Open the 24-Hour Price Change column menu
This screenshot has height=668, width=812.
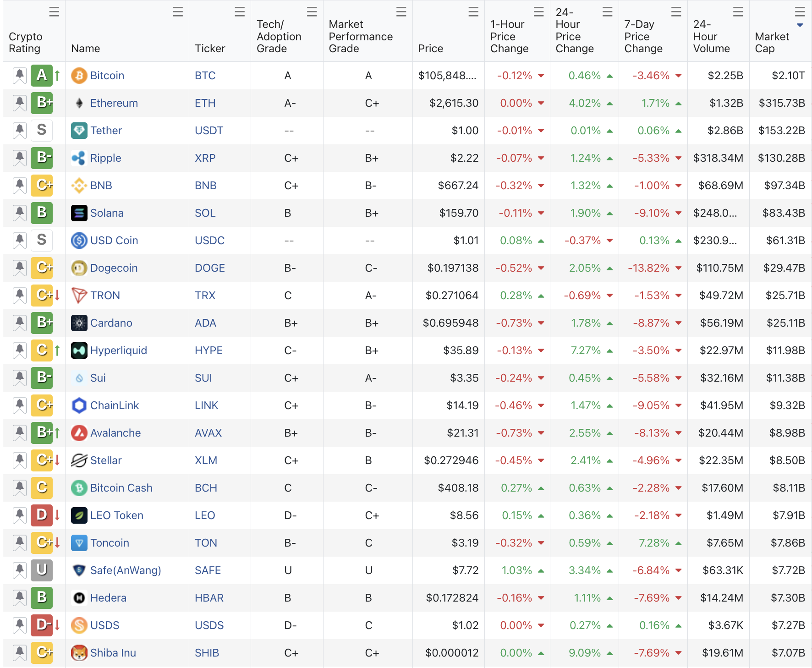(608, 12)
